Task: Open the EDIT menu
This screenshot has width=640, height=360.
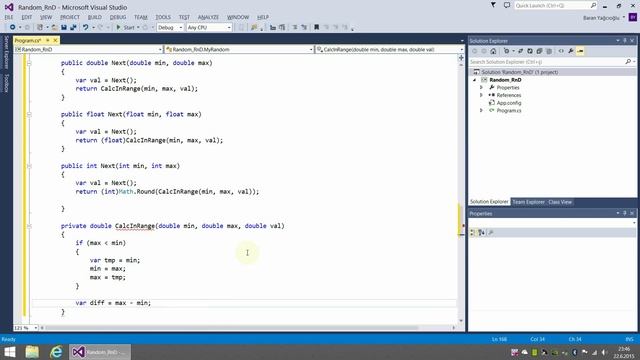Action: [x=27, y=17]
